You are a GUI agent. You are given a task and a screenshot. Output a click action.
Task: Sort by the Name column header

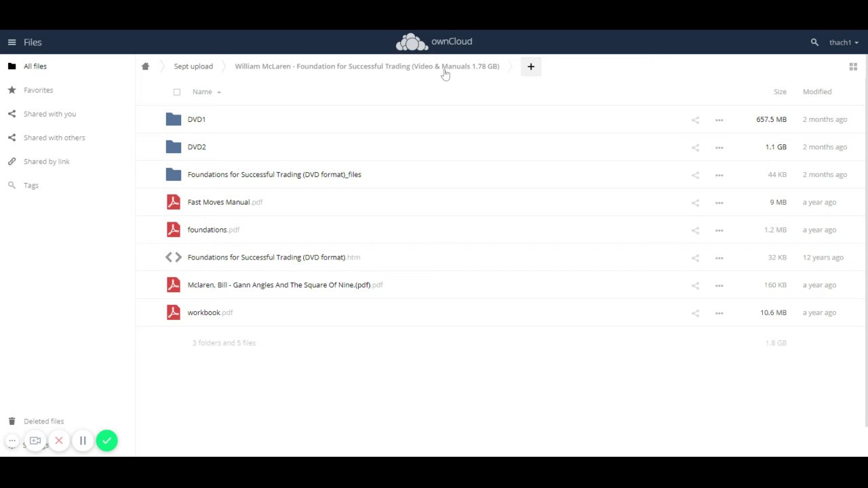[x=202, y=91]
